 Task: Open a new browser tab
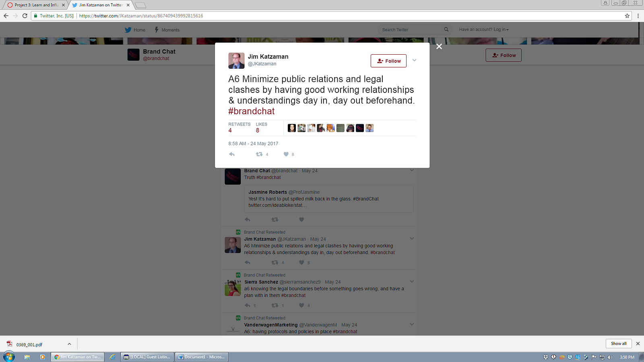tap(140, 5)
